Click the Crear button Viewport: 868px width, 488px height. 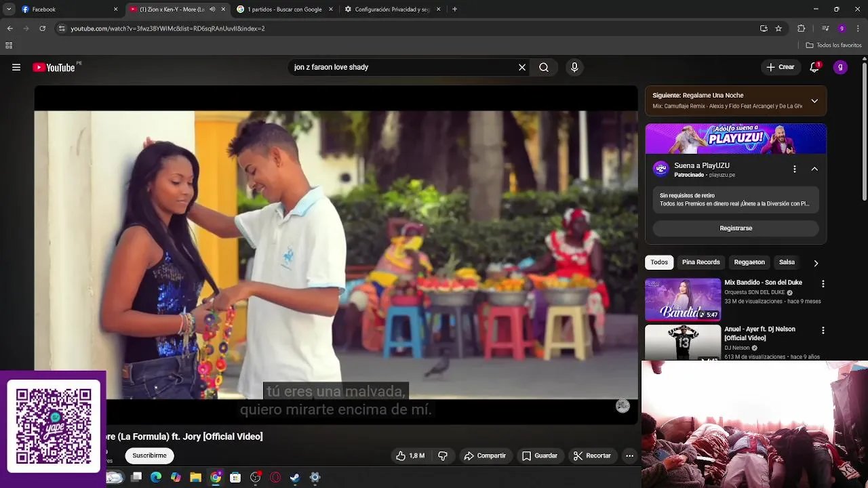point(781,67)
